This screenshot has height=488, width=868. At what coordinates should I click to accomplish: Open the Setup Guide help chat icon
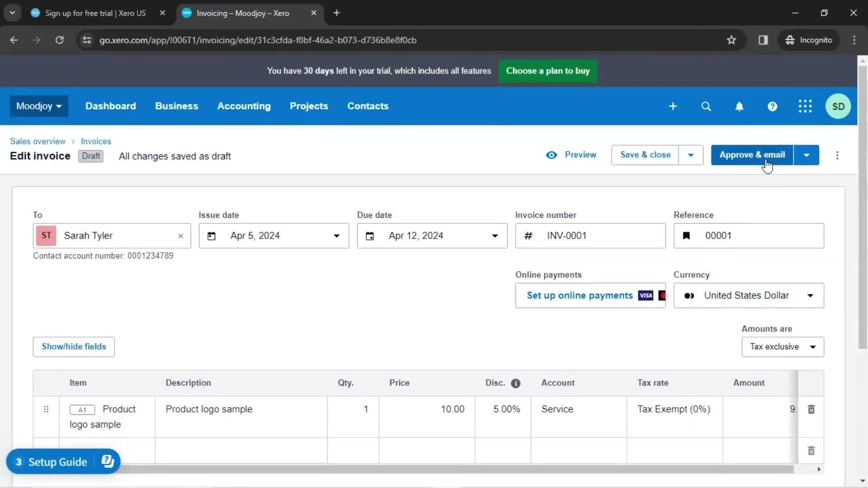pyautogui.click(x=108, y=461)
